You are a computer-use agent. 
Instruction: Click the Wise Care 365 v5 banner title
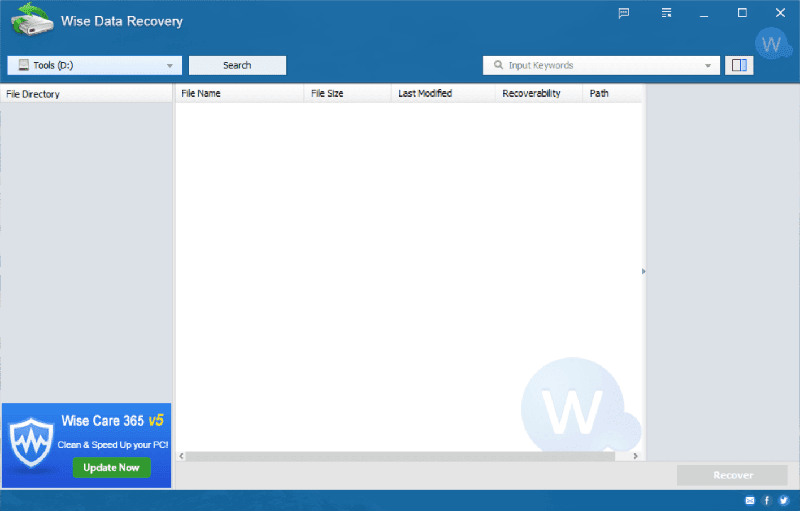click(x=112, y=421)
